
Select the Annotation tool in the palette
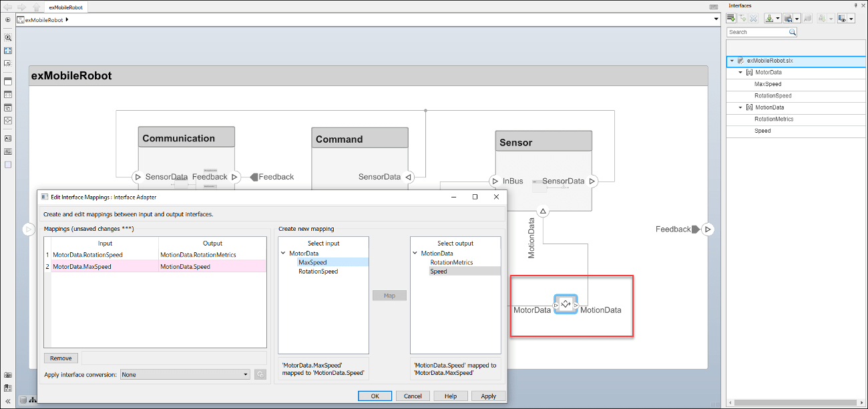[7, 138]
